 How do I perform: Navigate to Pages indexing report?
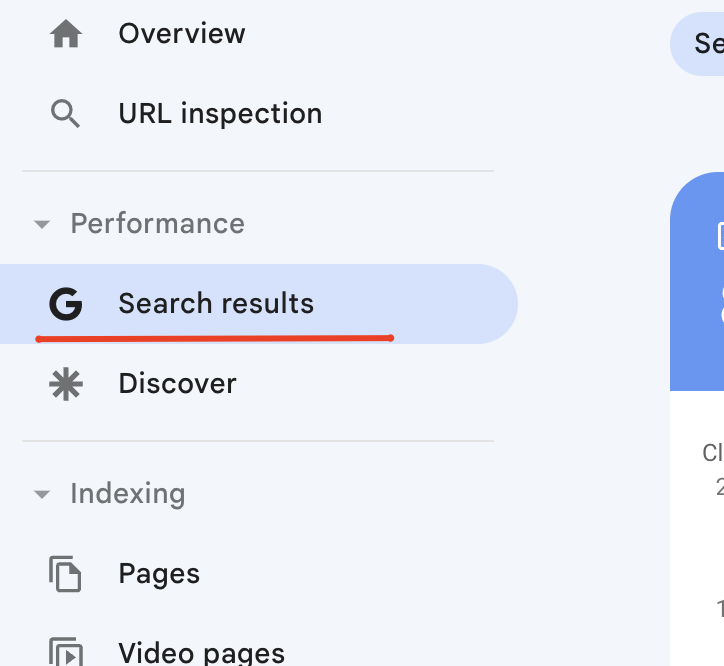tap(159, 574)
